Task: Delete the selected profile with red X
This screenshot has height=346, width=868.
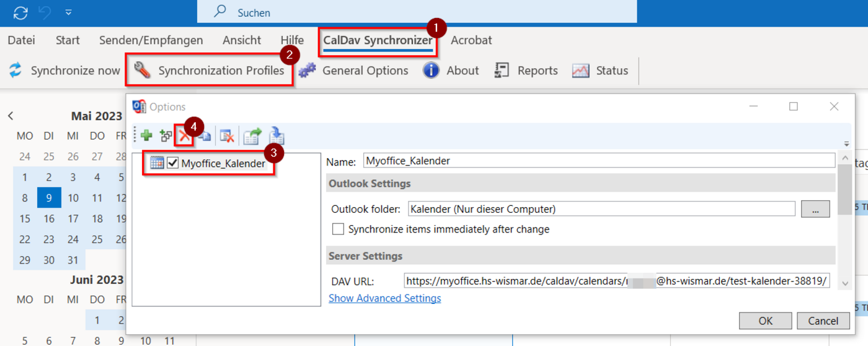Action: [x=184, y=135]
